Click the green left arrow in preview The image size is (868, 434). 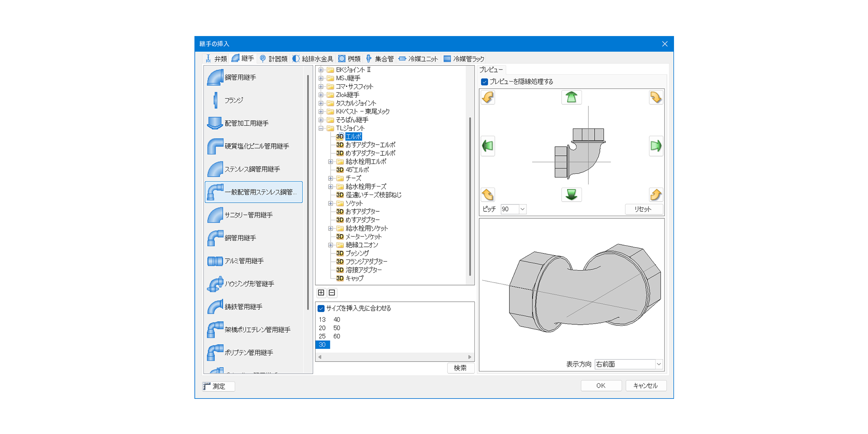pos(488,146)
